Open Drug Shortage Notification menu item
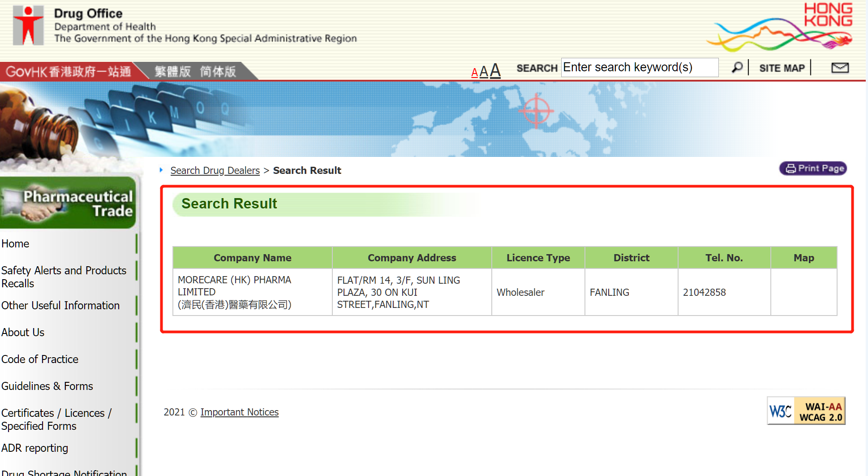The width and height of the screenshot is (868, 476). [x=64, y=472]
